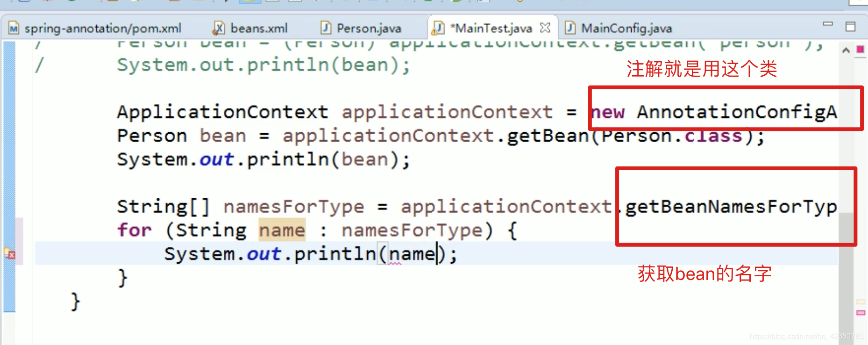Screen dimensions: 868x345
Task: Click the 'for' keyword in the loop
Action: coord(135,230)
